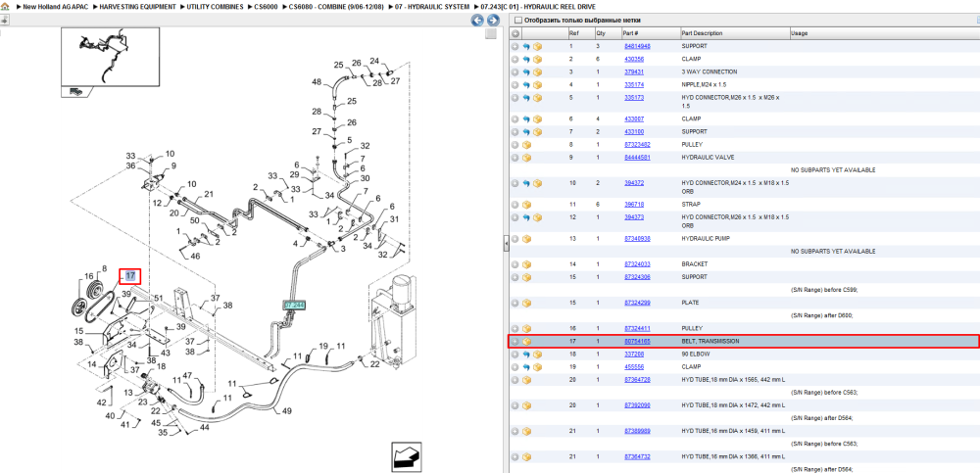Open 'HARVESTING EQUIPMENT' breadcrumb
980x473 pixels.
pyautogui.click(x=137, y=6)
